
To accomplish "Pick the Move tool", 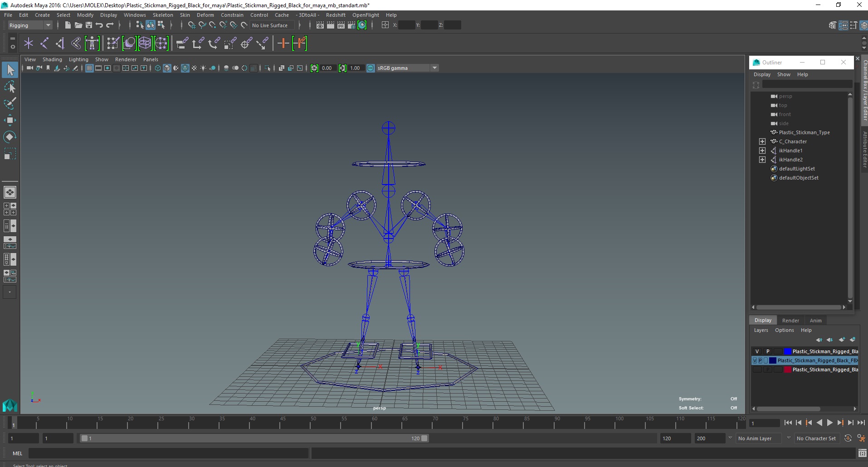I will pyautogui.click(x=10, y=120).
